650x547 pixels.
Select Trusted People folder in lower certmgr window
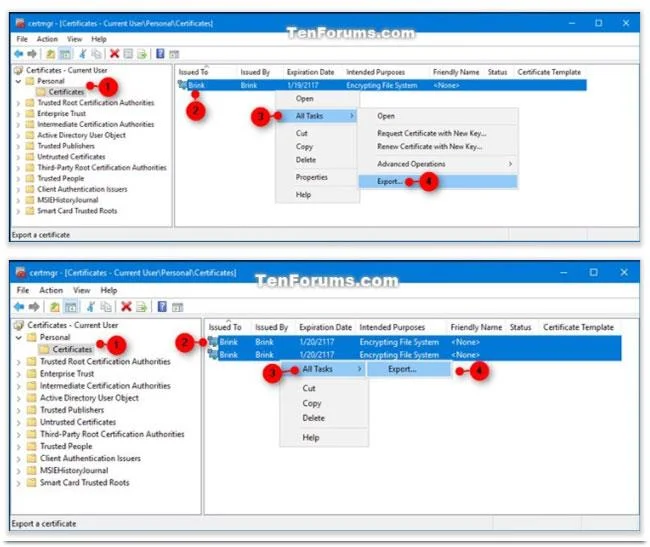tap(66, 447)
